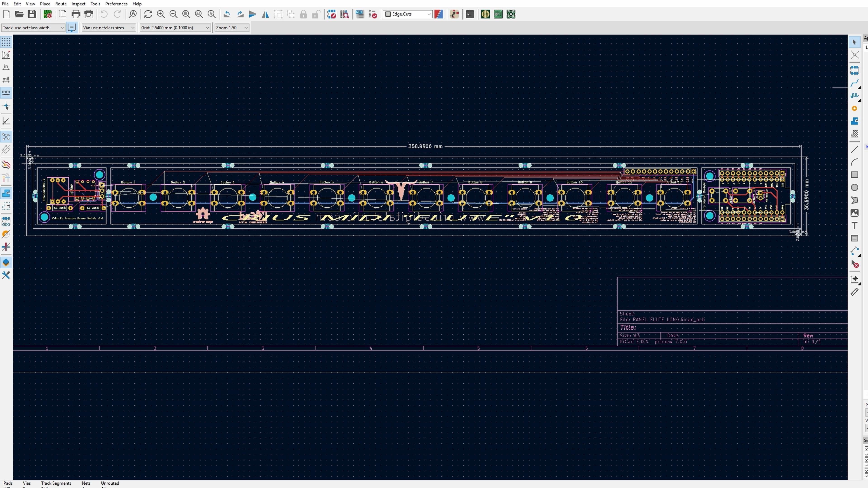The width and height of the screenshot is (868, 488).
Task: Open the Inspect menu
Action: pyautogui.click(x=78, y=4)
